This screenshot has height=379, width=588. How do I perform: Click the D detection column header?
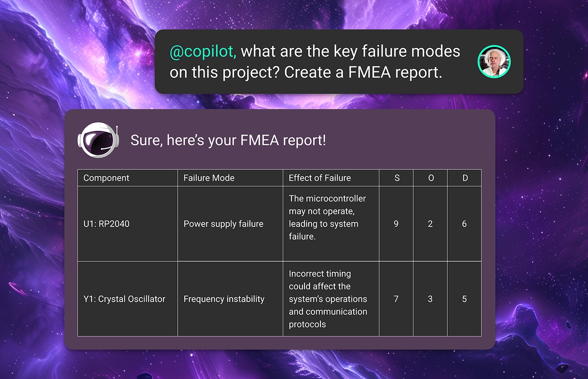coord(465,178)
